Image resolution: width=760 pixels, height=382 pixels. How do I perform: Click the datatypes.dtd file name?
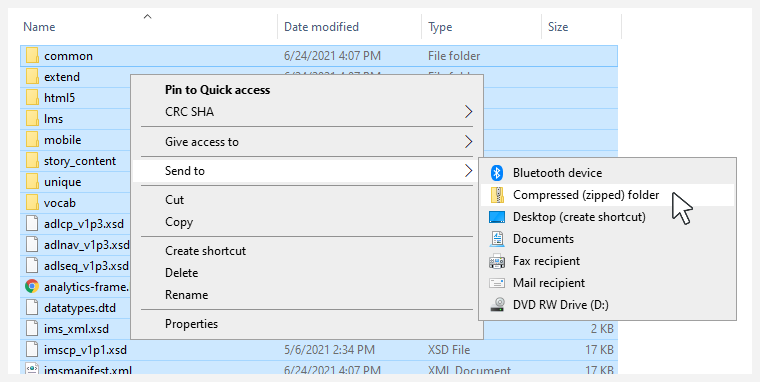tap(80, 308)
